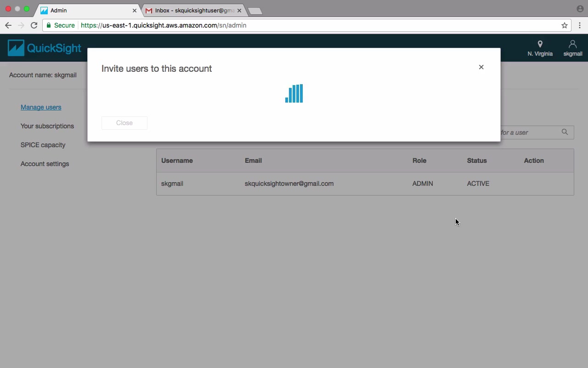Open the Chrome menu
The width and height of the screenshot is (588, 368).
pos(580,25)
